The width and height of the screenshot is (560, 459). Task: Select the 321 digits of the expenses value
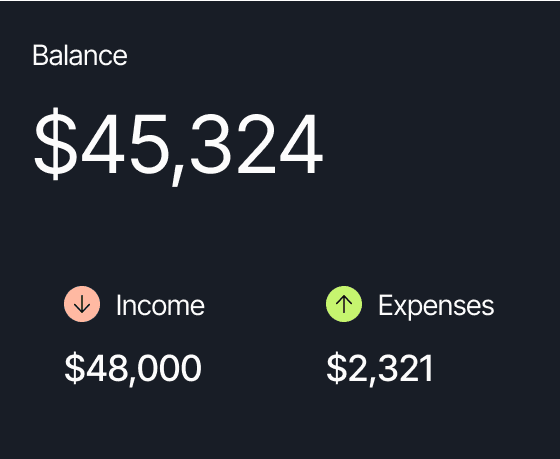[405, 368]
